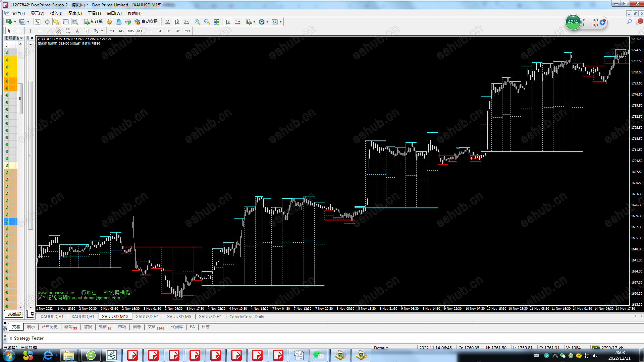Click the zoom in magnifier icon

[x=198, y=22]
